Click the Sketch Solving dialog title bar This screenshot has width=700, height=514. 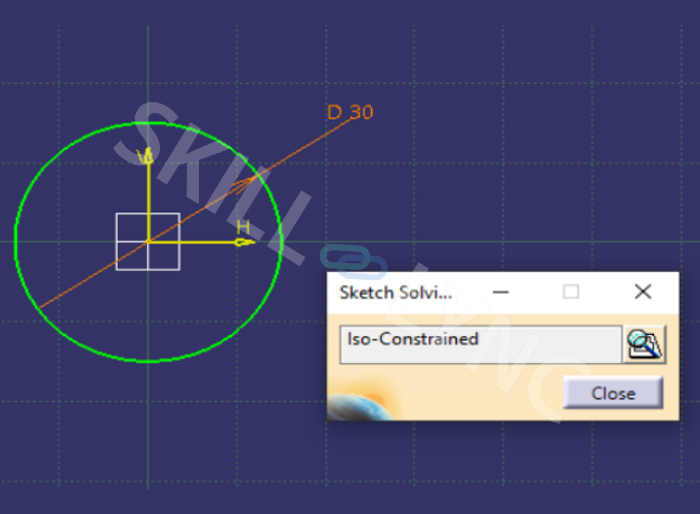503,293
